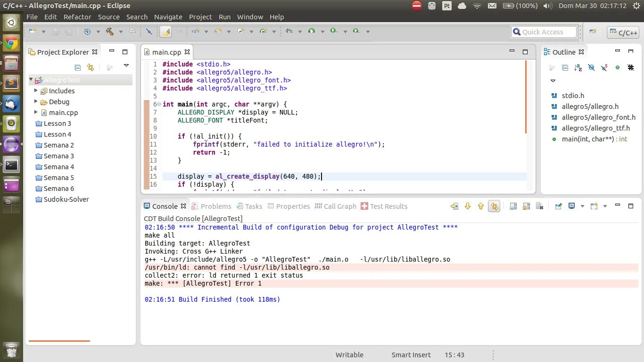Image resolution: width=644 pixels, height=362 pixels.
Task: Toggle Hide Static Members in Outline
Action: (604, 67)
